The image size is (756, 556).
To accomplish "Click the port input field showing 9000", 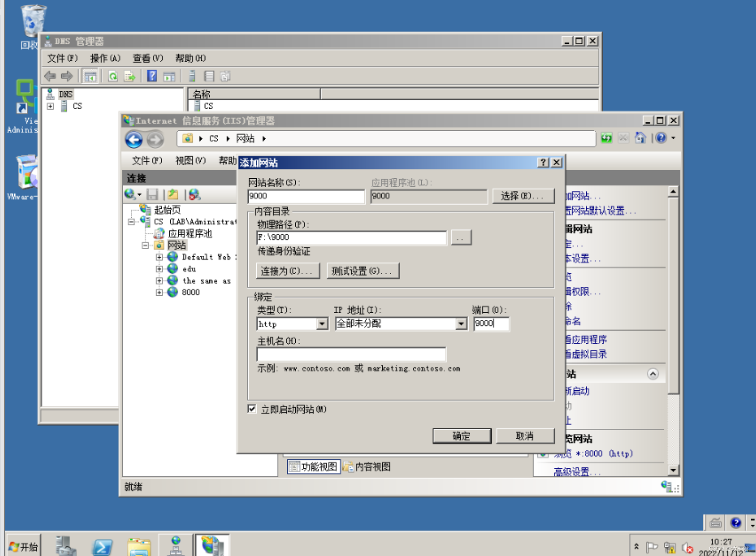I will pos(491,324).
